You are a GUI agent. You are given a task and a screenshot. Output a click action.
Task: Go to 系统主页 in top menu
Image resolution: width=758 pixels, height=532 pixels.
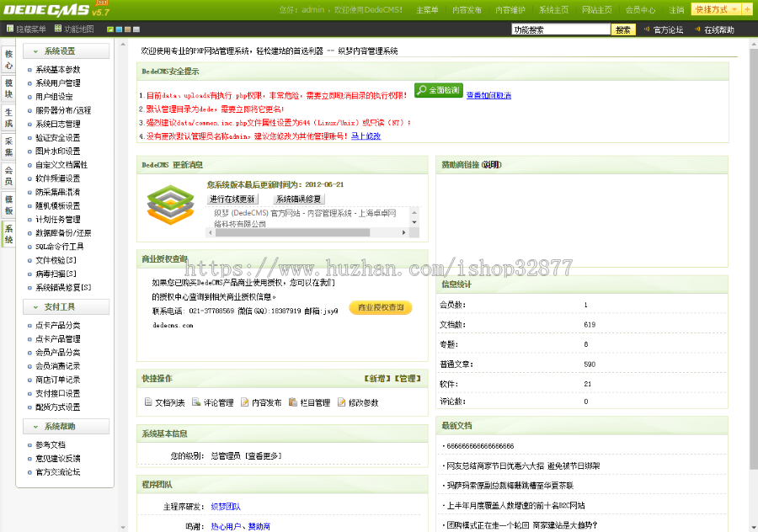click(553, 9)
